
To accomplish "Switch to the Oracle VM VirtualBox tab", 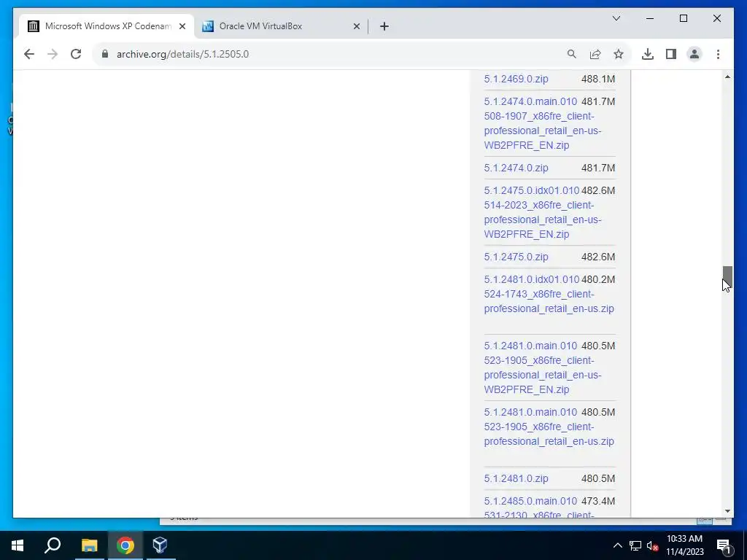I will coord(281,26).
